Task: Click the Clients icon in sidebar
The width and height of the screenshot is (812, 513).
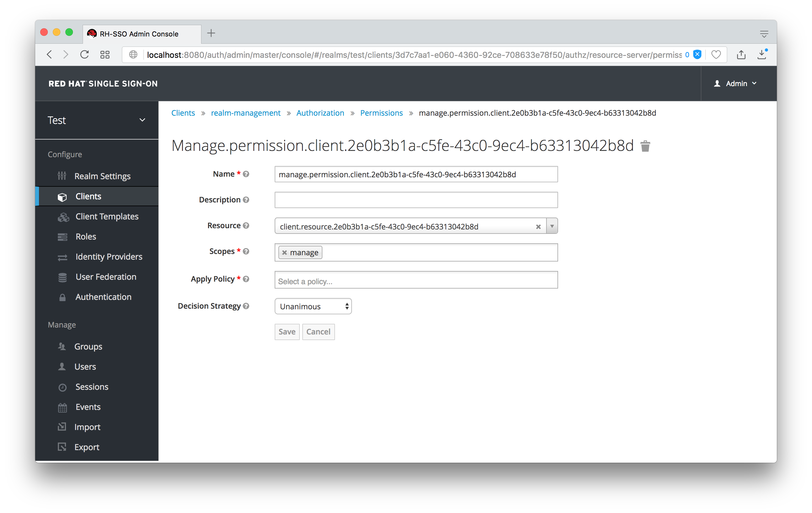Action: pos(64,196)
